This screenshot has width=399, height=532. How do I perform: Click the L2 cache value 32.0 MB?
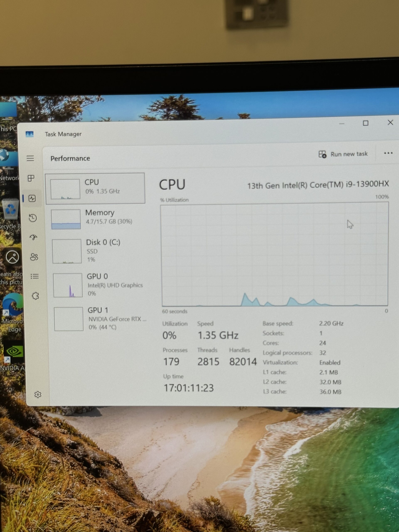pyautogui.click(x=330, y=382)
